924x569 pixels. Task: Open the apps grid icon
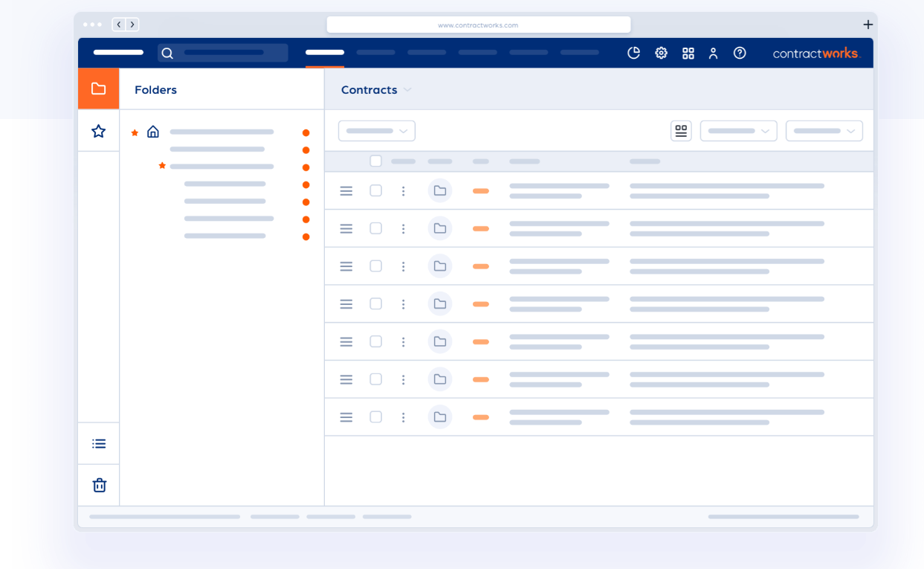point(688,53)
